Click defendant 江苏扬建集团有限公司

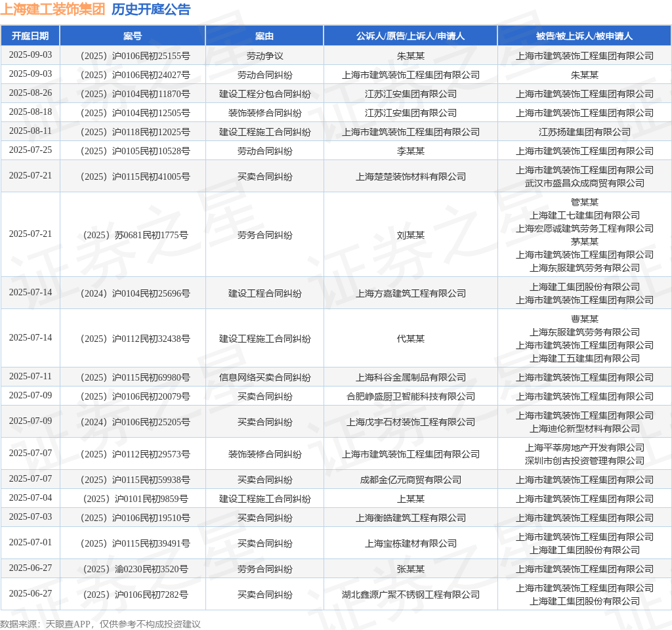[x=585, y=132]
